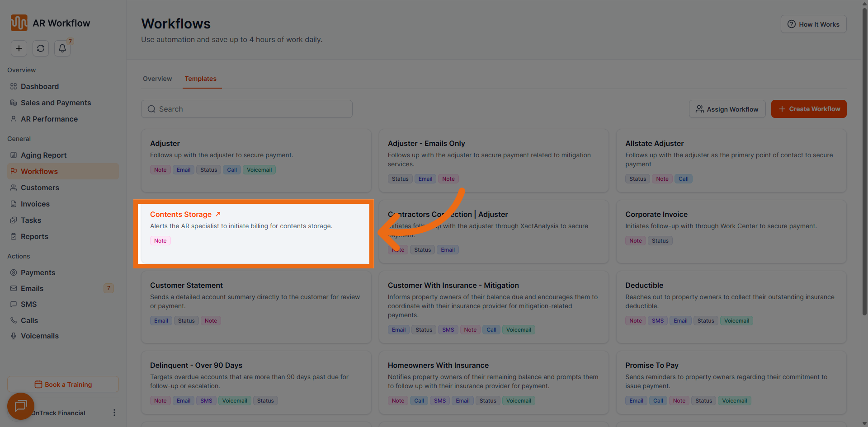Open the Emails item with badge 7
Viewport: 868px width, 427px height.
(32, 288)
